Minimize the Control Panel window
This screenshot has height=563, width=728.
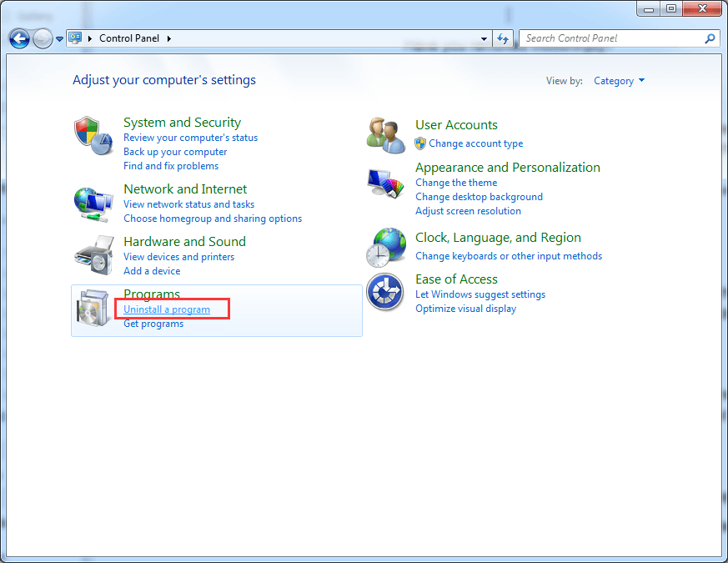[649, 9]
